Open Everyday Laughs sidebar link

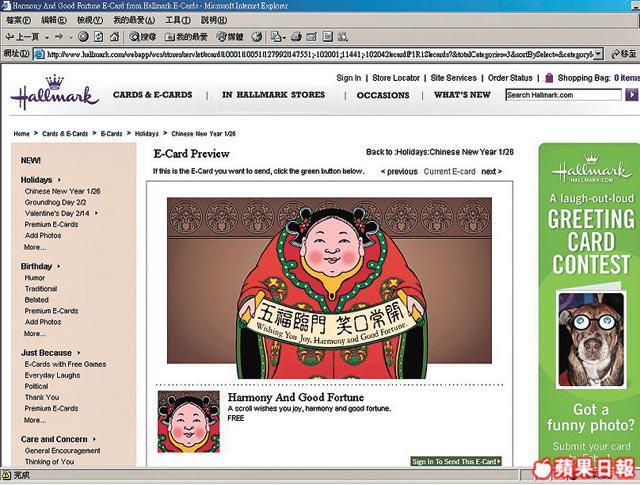[x=52, y=375]
